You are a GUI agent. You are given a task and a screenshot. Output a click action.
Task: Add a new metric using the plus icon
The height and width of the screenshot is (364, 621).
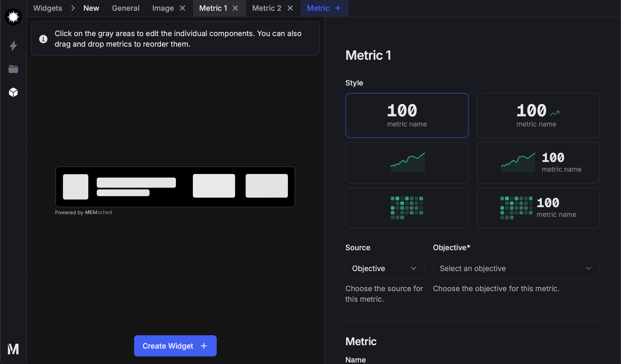(338, 8)
